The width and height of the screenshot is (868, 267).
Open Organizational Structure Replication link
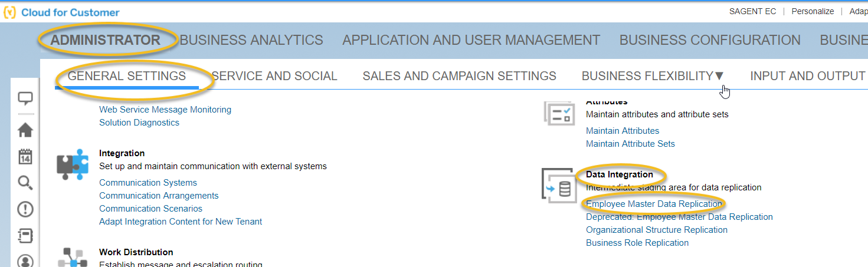tap(657, 230)
